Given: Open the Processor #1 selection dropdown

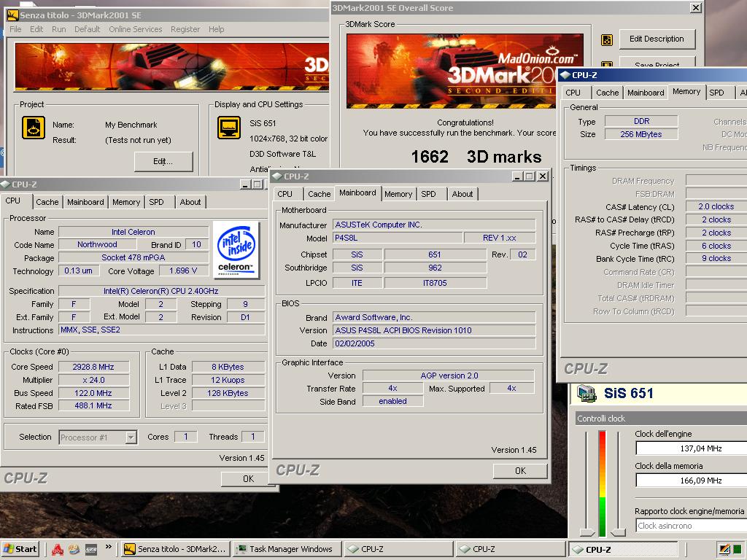Looking at the screenshot, I should (x=131, y=437).
